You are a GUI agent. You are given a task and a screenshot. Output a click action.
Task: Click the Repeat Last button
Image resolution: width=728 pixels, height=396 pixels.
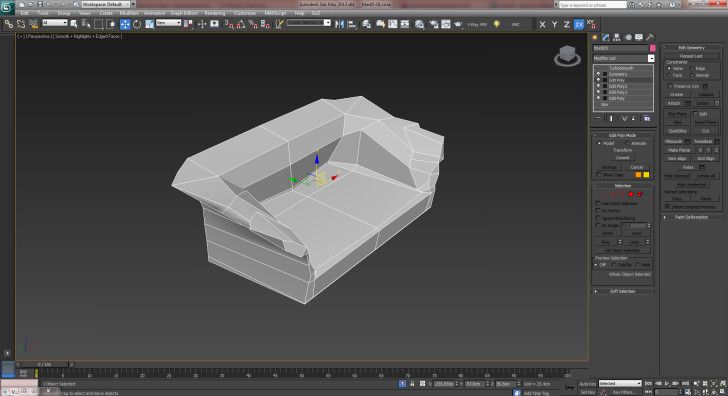pos(692,56)
